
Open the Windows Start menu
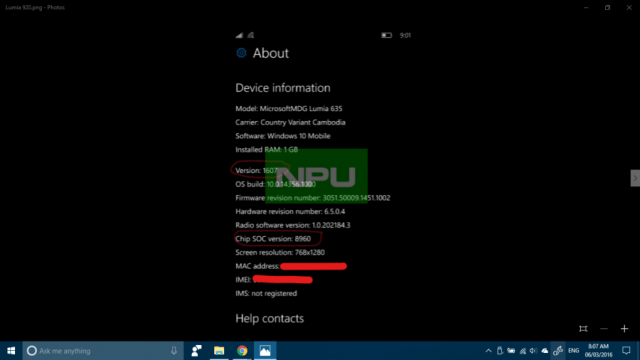point(11,351)
